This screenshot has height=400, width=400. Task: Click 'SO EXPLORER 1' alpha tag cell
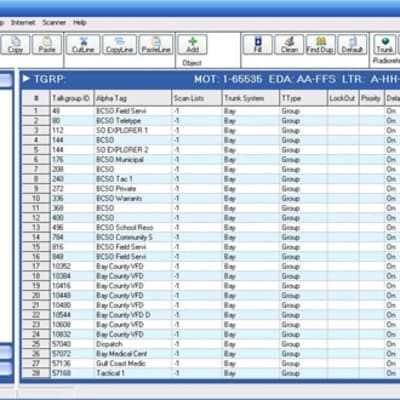[x=133, y=130]
